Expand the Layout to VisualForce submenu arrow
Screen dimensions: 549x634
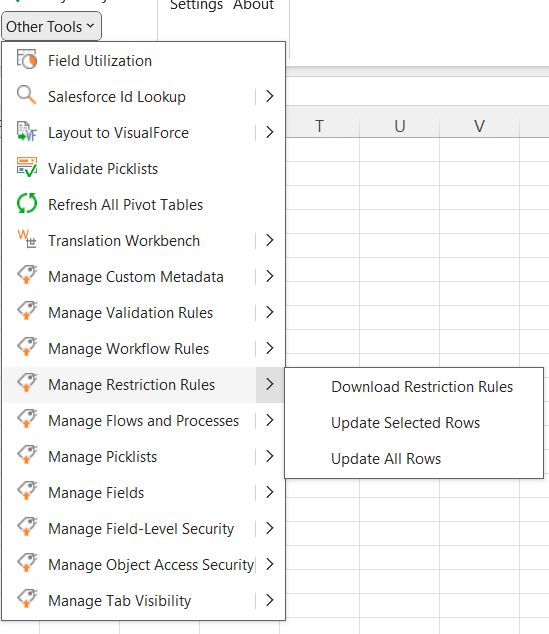(270, 132)
